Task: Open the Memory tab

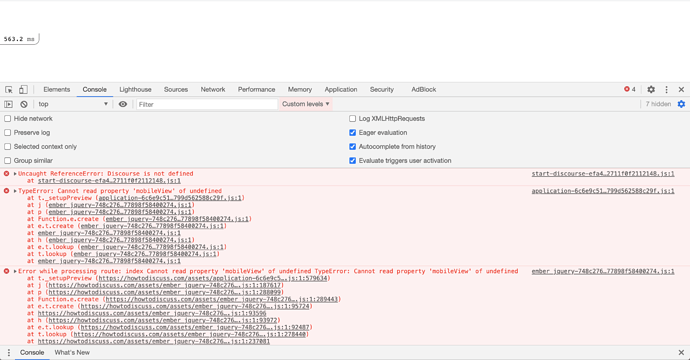Action: (x=300, y=89)
